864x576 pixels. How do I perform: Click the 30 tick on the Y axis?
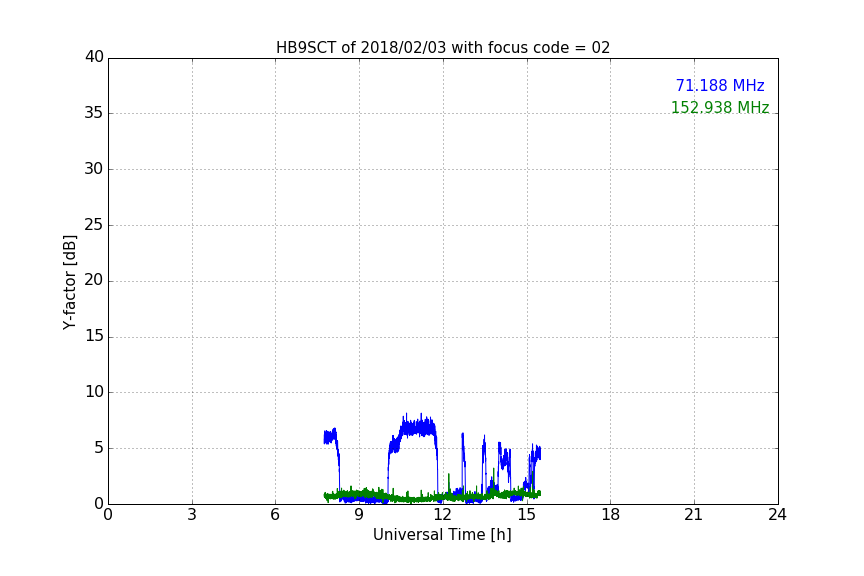tap(94, 169)
